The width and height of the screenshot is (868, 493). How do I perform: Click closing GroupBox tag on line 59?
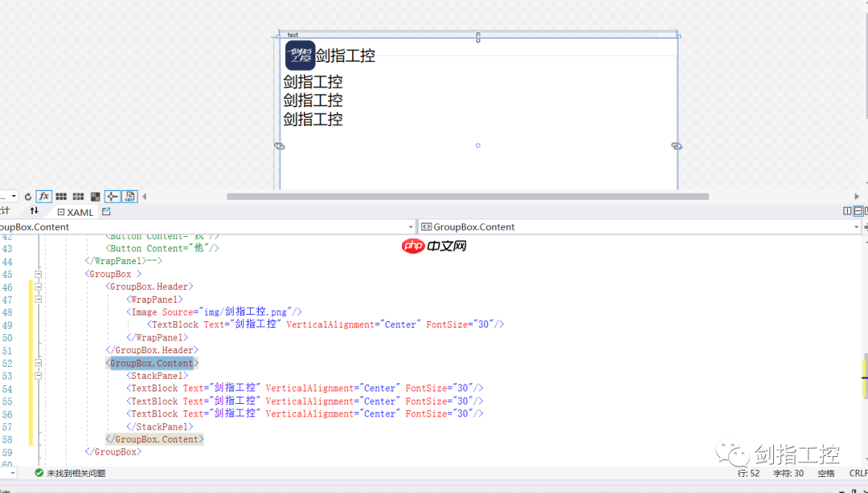pyautogui.click(x=113, y=452)
